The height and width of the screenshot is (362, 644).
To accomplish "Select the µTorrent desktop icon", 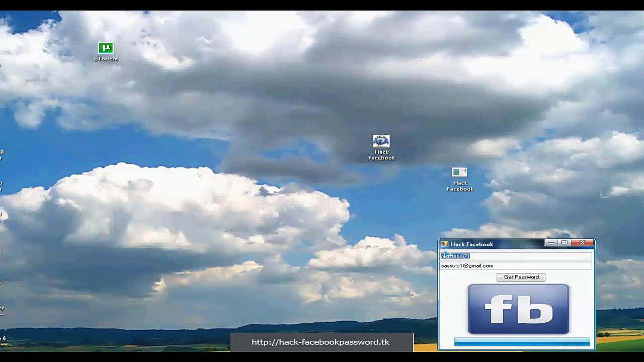I will click(106, 52).
